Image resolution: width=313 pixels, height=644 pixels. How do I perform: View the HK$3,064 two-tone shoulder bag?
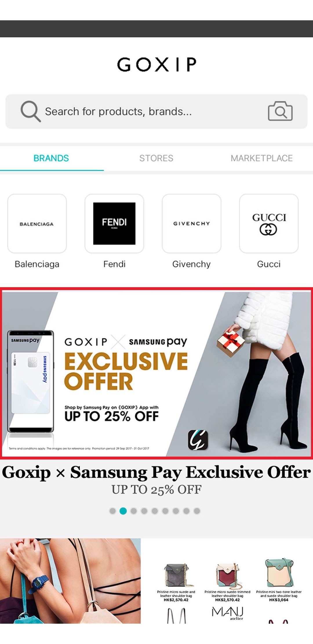click(x=279, y=580)
